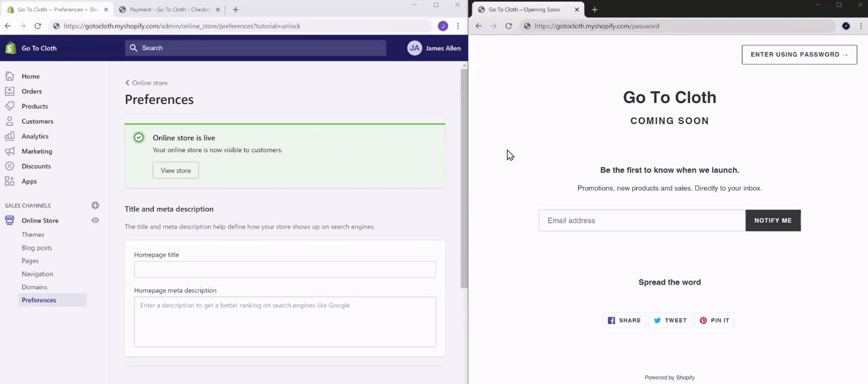This screenshot has height=384, width=868.
Task: Click the Pin It share button
Action: (x=714, y=321)
